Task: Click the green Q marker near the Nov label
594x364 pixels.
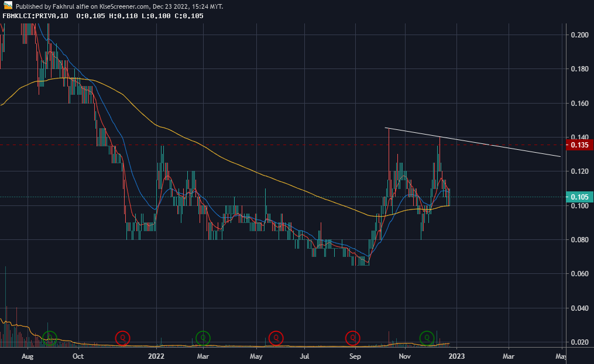Action: click(x=426, y=338)
